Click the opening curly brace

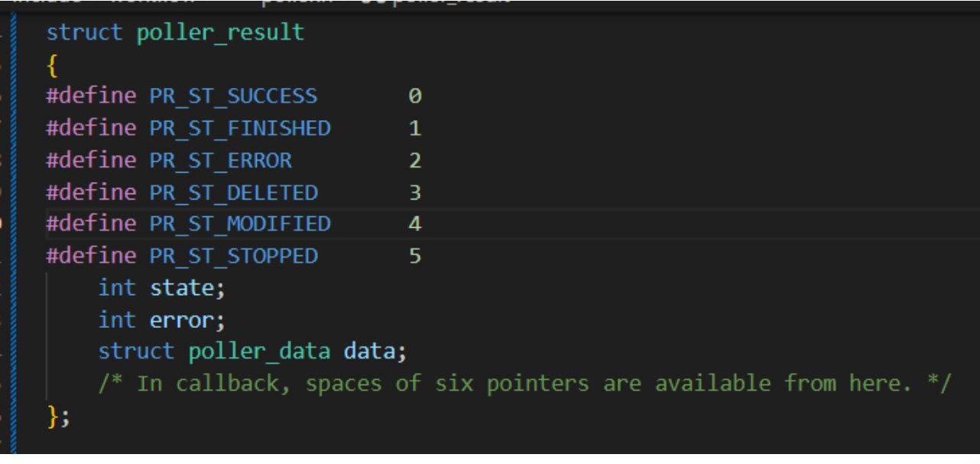click(52, 66)
